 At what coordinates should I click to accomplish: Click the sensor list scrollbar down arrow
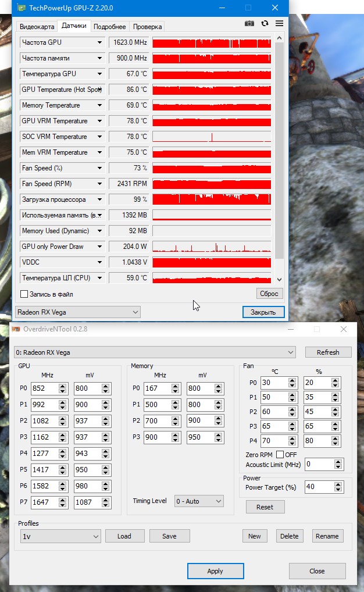point(280,280)
